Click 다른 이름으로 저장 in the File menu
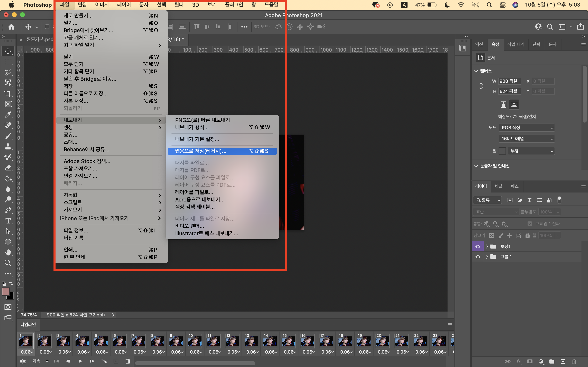 point(86,93)
